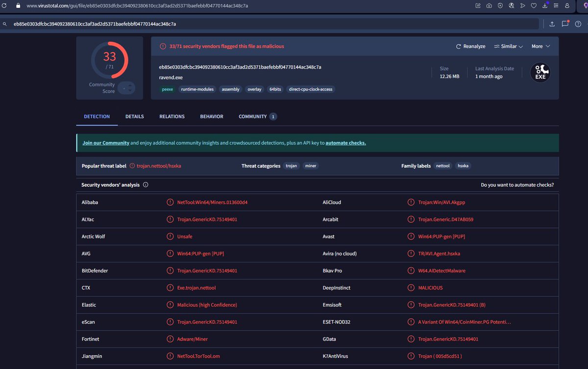588x369 pixels.
Task: Switch to the DETAILS tab
Action: pyautogui.click(x=135, y=117)
